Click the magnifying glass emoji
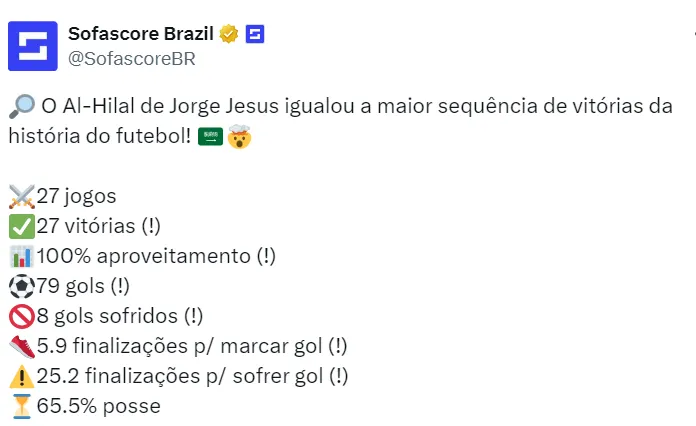The width and height of the screenshot is (696, 426). click(x=21, y=106)
